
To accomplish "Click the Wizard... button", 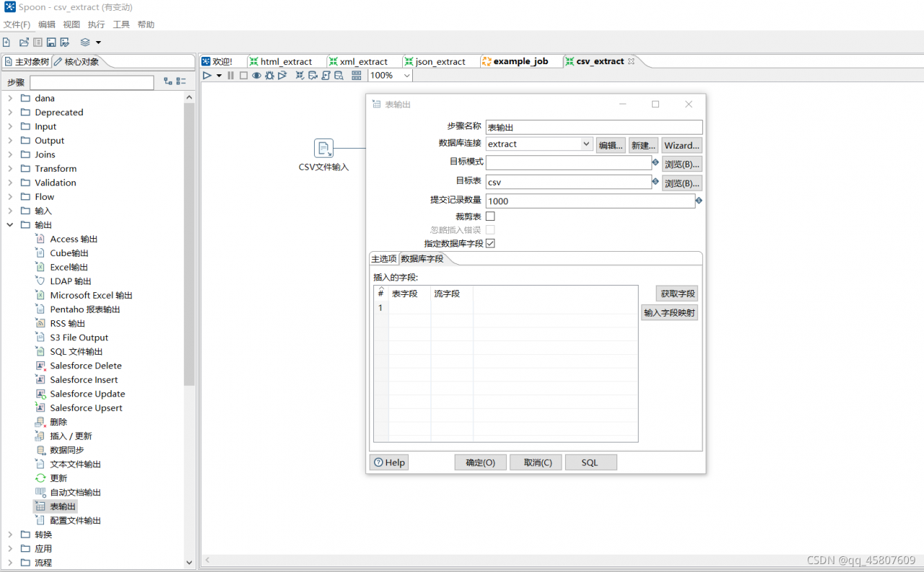I will tap(681, 145).
